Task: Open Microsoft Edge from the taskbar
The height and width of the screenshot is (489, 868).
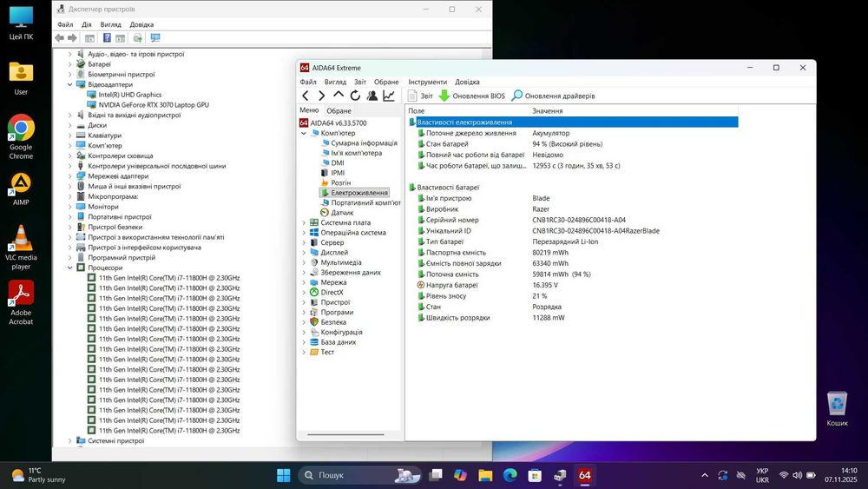Action: (510, 475)
